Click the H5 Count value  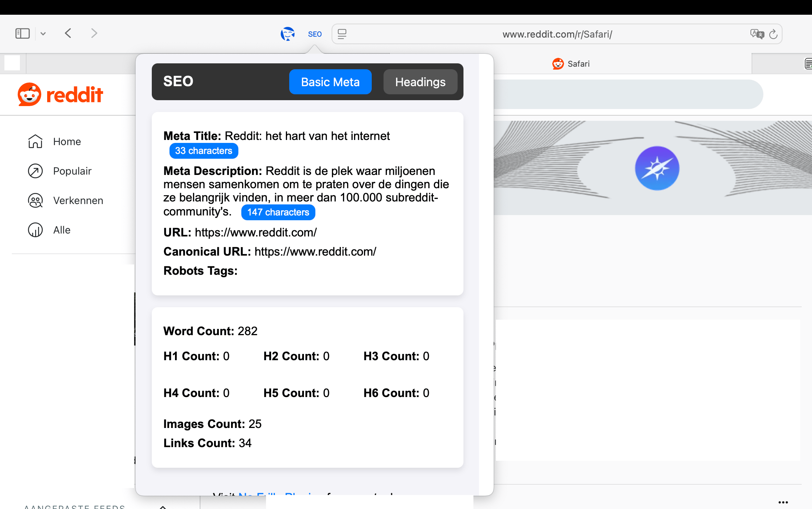tap(326, 393)
